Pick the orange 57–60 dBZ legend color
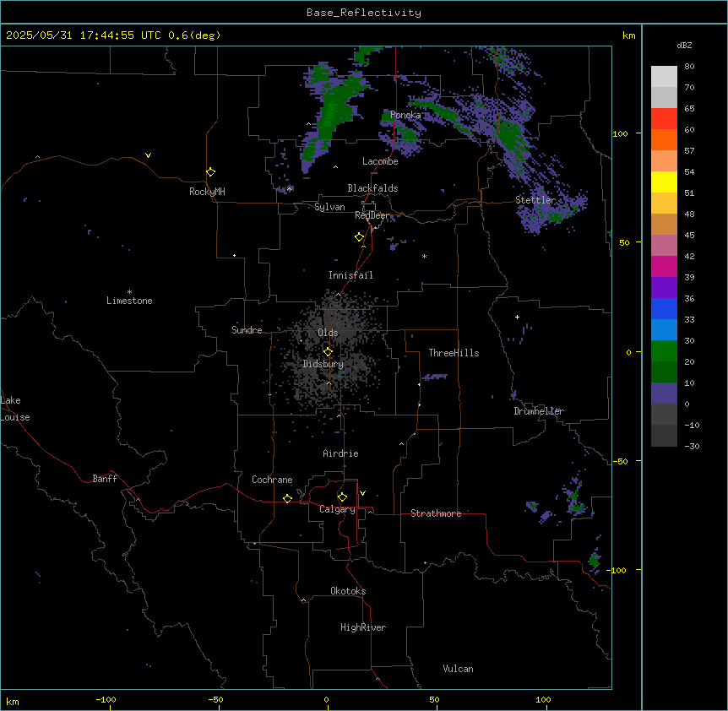Image resolution: width=728 pixels, height=711 pixels. point(664,139)
